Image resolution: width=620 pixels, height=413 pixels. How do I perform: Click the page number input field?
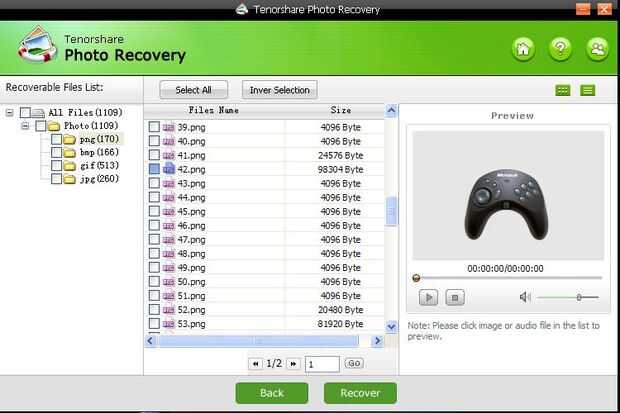click(322, 364)
